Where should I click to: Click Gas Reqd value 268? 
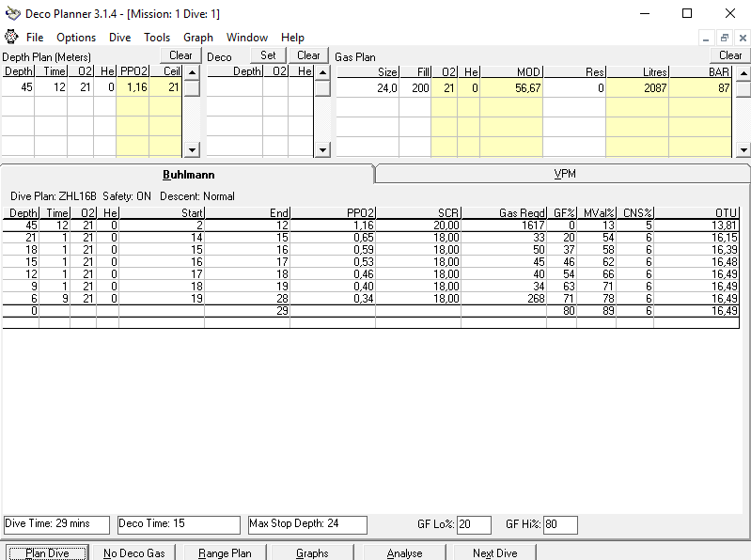tap(504, 299)
